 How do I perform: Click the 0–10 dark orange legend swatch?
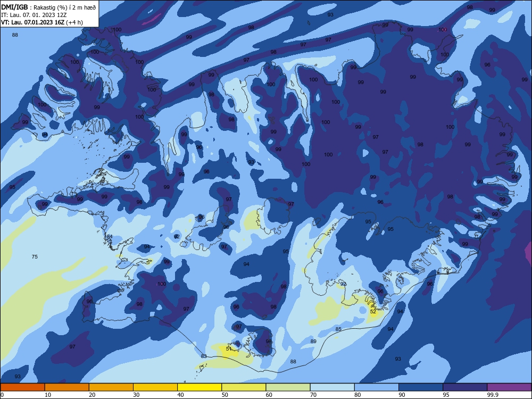click(x=22, y=387)
